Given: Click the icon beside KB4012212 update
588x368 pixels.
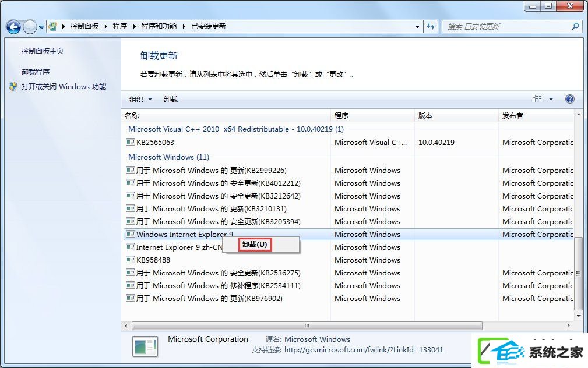Looking at the screenshot, I should 131,183.
